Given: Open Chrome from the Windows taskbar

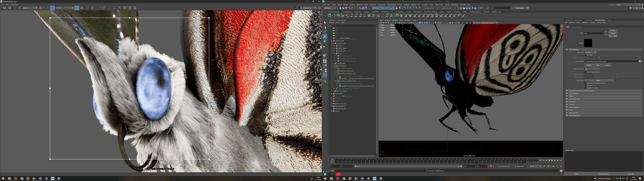Looking at the screenshot, I should [x=22, y=179].
